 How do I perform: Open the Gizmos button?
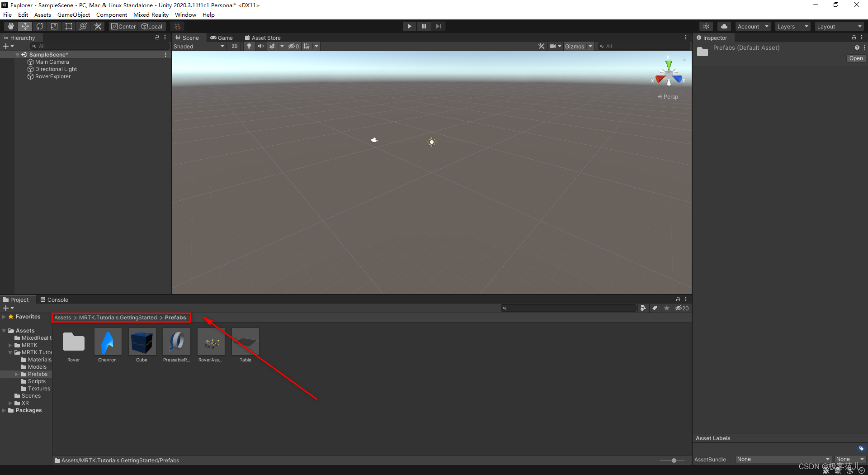click(575, 46)
